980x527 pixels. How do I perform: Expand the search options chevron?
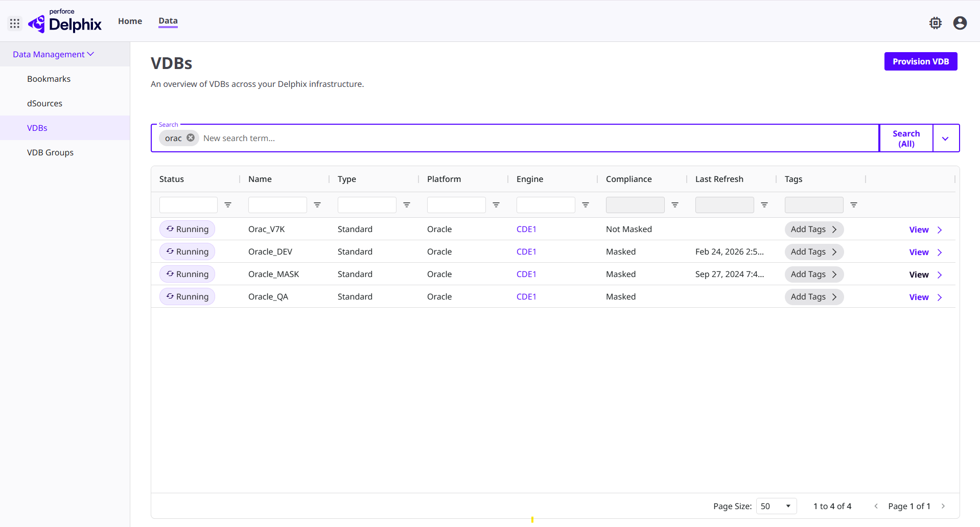pyautogui.click(x=946, y=138)
